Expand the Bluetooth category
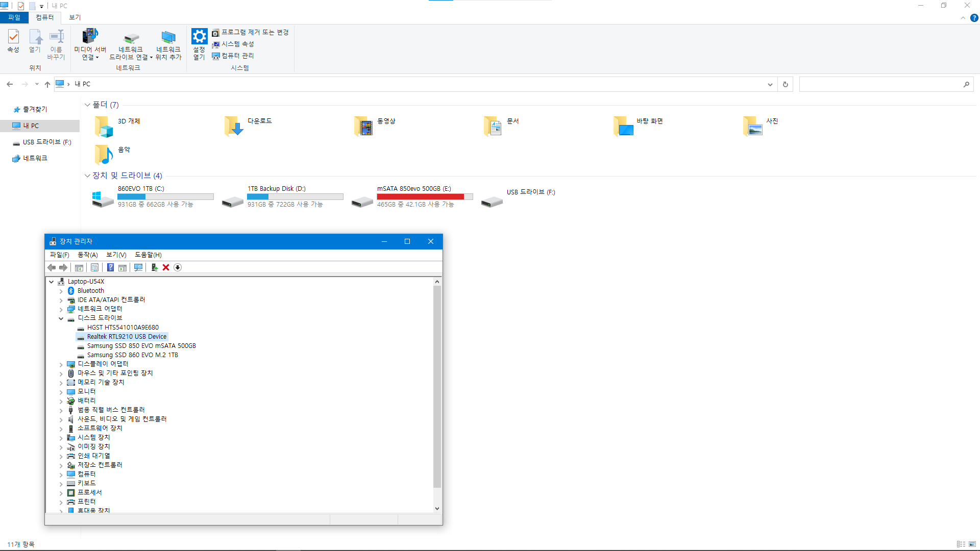 (x=61, y=291)
